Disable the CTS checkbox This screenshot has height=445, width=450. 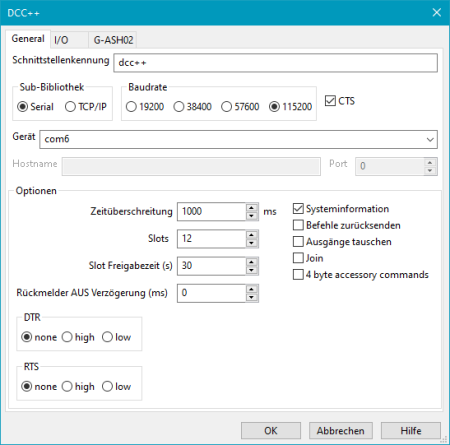click(330, 101)
